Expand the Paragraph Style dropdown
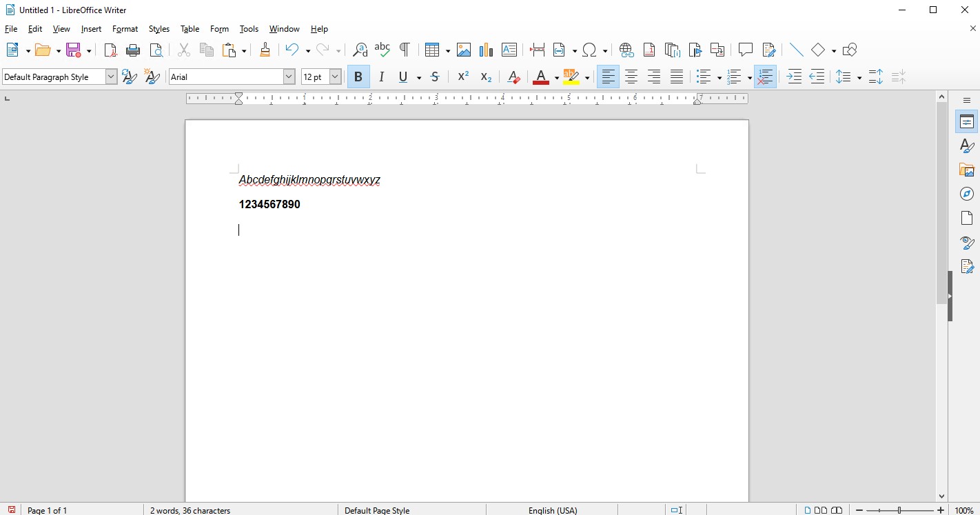The height and width of the screenshot is (515, 980). click(111, 77)
